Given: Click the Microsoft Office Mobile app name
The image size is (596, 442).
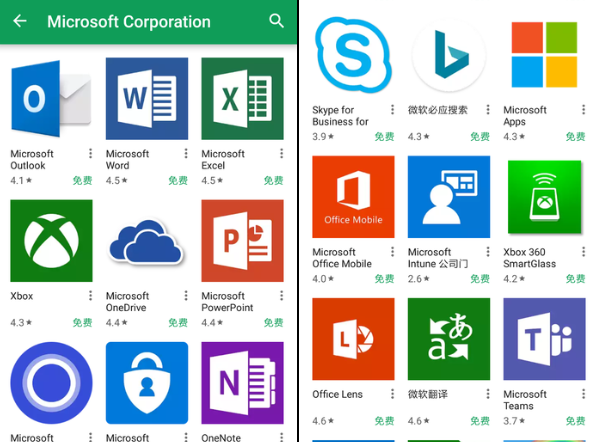Looking at the screenshot, I should click(x=342, y=258).
